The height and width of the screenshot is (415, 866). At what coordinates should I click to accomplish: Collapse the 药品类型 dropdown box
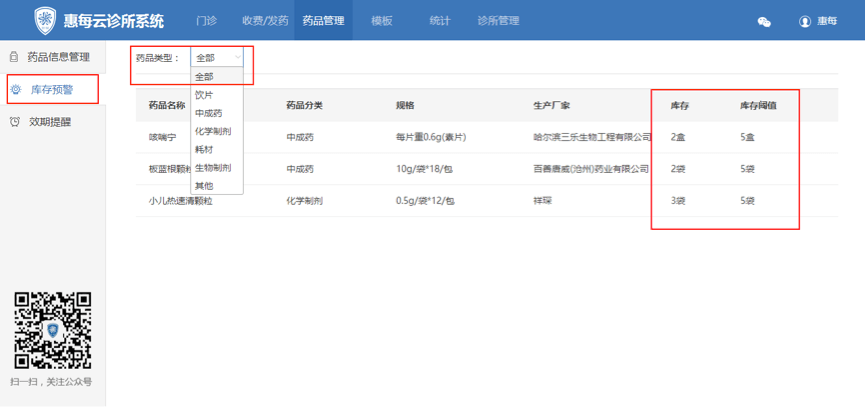point(216,57)
